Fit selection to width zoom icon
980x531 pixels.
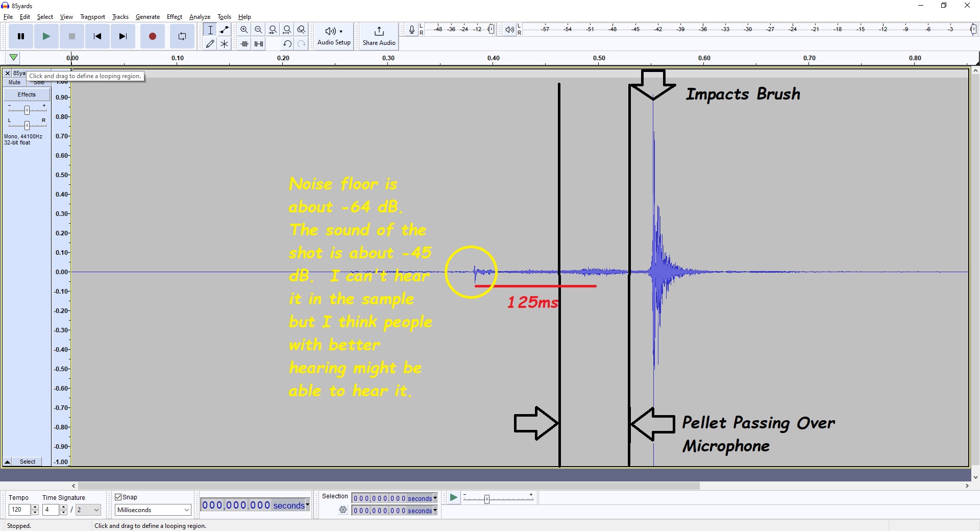(x=273, y=30)
